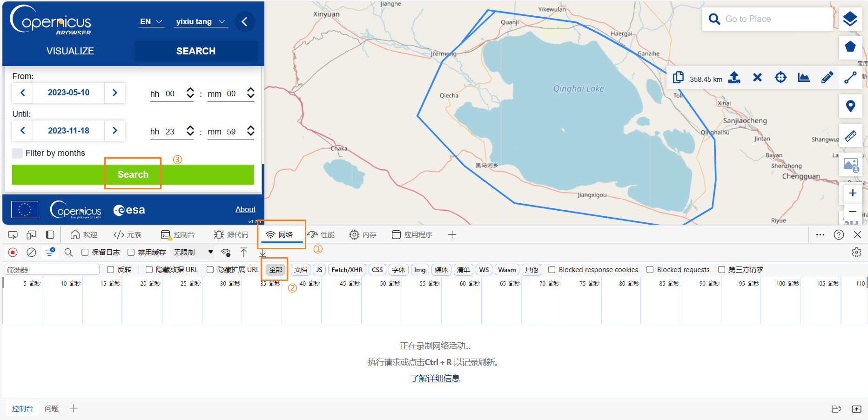The width and height of the screenshot is (868, 420).
Task: Open the 控制台 DevTools tab
Action: point(178,235)
